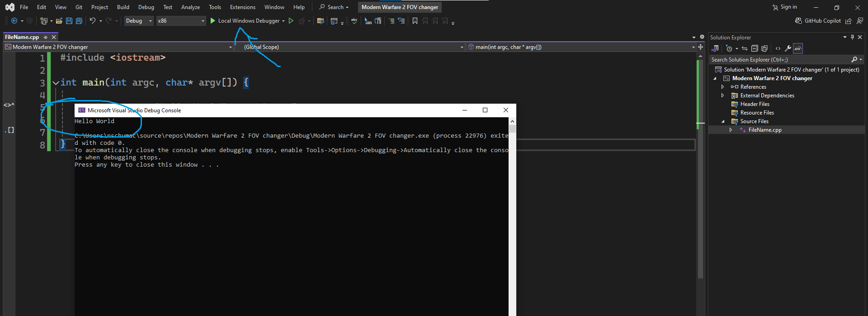The height and width of the screenshot is (316, 868).
Task: Toggle auto-hide pin on Solution Explorer
Action: point(852,37)
